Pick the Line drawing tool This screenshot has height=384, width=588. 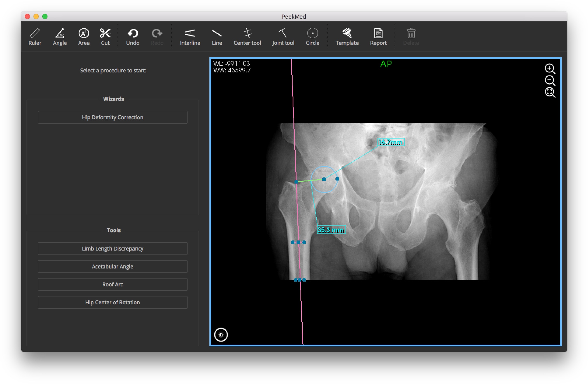(x=217, y=37)
